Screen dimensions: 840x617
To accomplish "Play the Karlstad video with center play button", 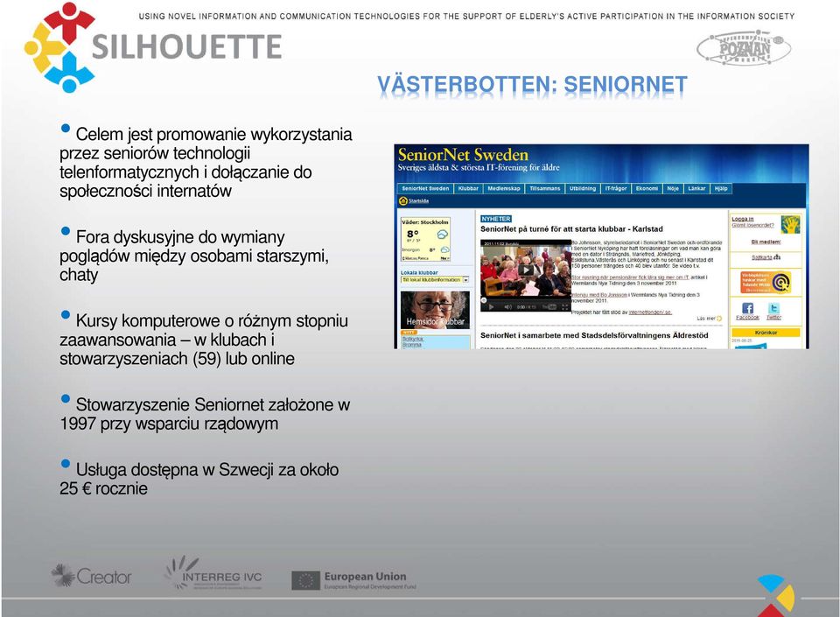I will 526,270.
